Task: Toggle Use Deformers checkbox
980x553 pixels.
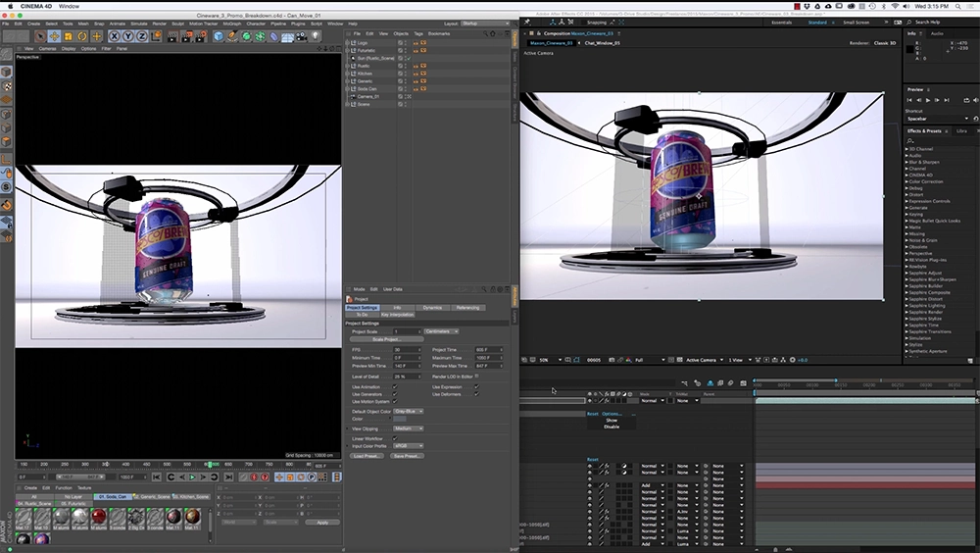Action: (x=476, y=394)
